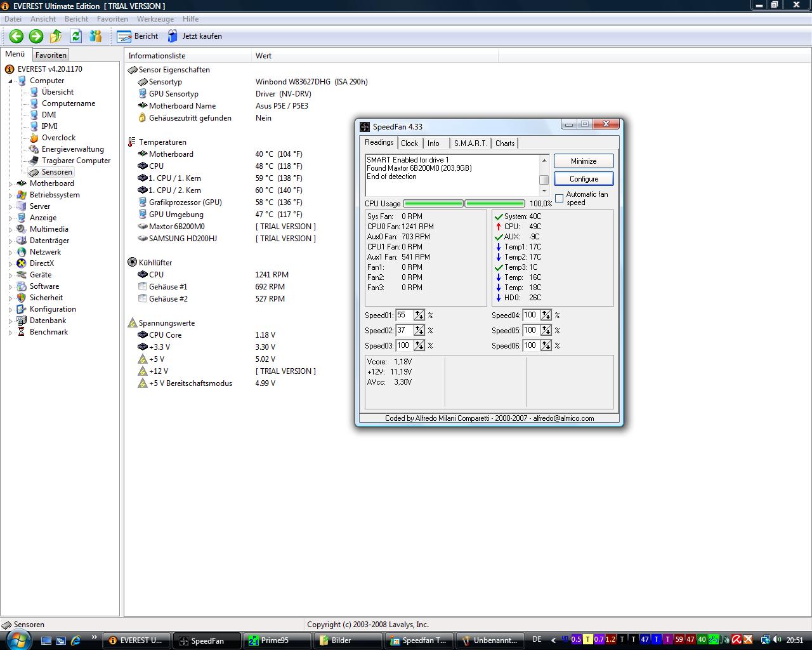Open the Bericht report toolbar button

pos(138,36)
